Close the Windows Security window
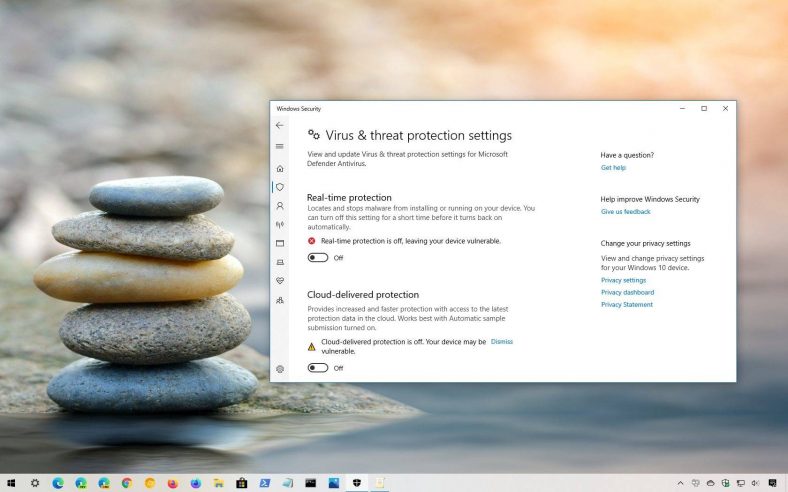Viewport: 788px width, 492px height. pyautogui.click(x=725, y=109)
